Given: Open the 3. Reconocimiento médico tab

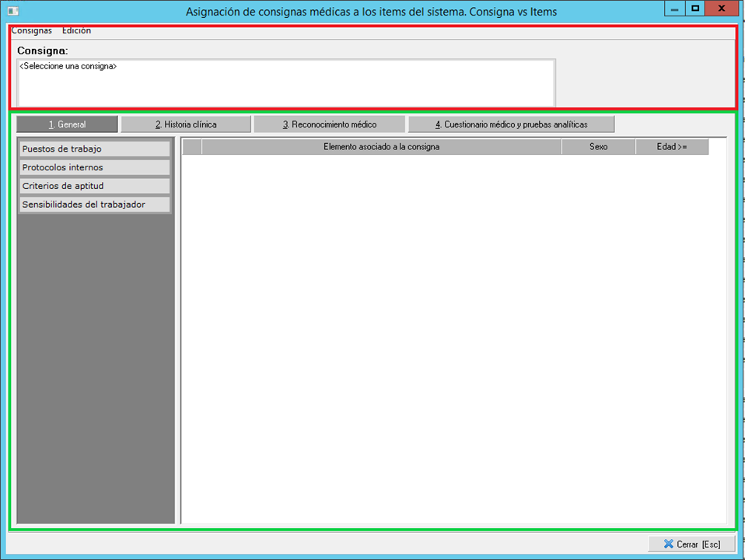Looking at the screenshot, I should [x=329, y=124].
